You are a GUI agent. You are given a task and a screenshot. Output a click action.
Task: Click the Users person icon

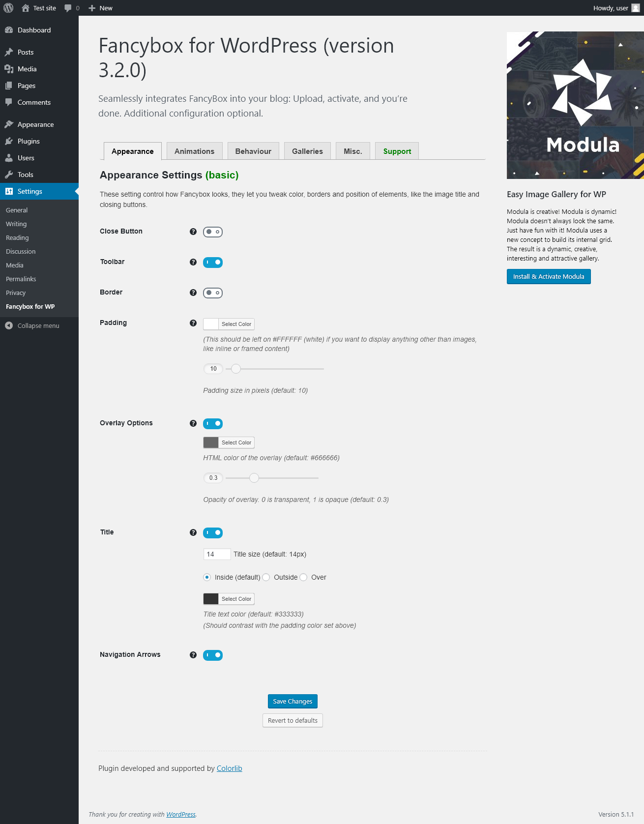point(9,158)
